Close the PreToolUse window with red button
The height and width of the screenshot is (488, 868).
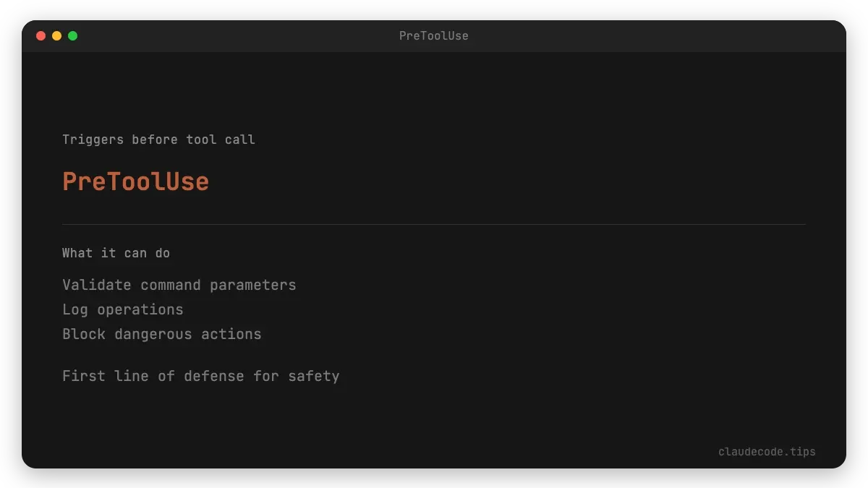pos(41,35)
